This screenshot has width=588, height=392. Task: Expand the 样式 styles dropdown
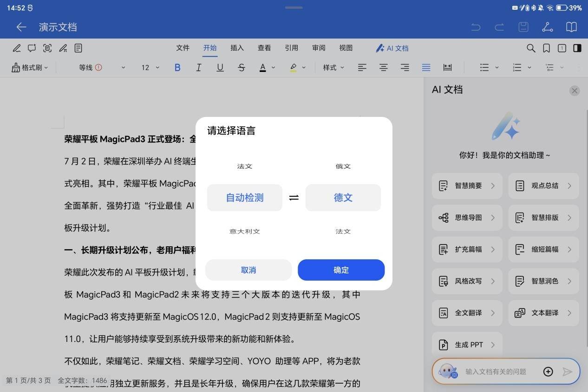pyautogui.click(x=333, y=68)
